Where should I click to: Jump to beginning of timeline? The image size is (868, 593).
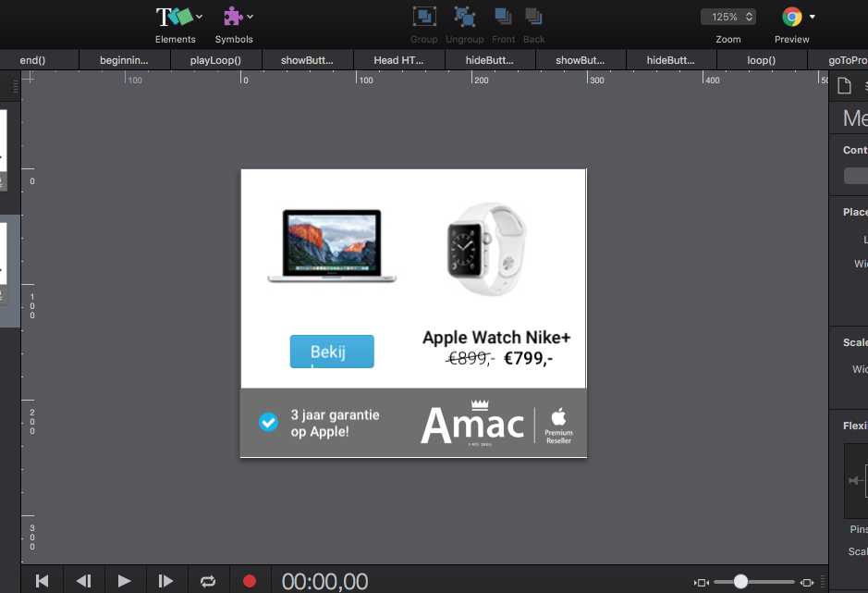(x=43, y=581)
